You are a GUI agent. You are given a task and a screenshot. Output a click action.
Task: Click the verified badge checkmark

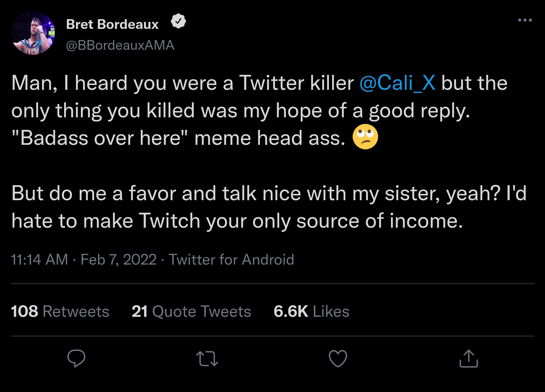pyautogui.click(x=178, y=22)
